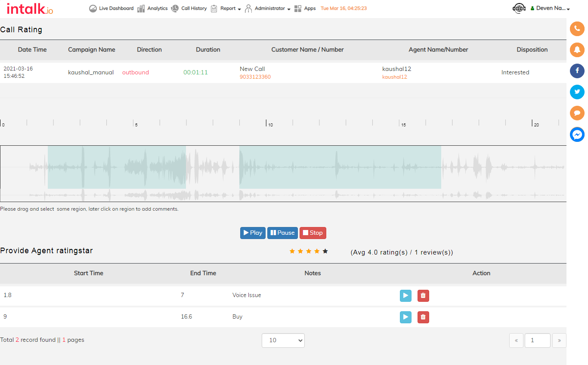Image resolution: width=588 pixels, height=365 pixels.
Task: Click the Voice Issue note text
Action: click(247, 295)
